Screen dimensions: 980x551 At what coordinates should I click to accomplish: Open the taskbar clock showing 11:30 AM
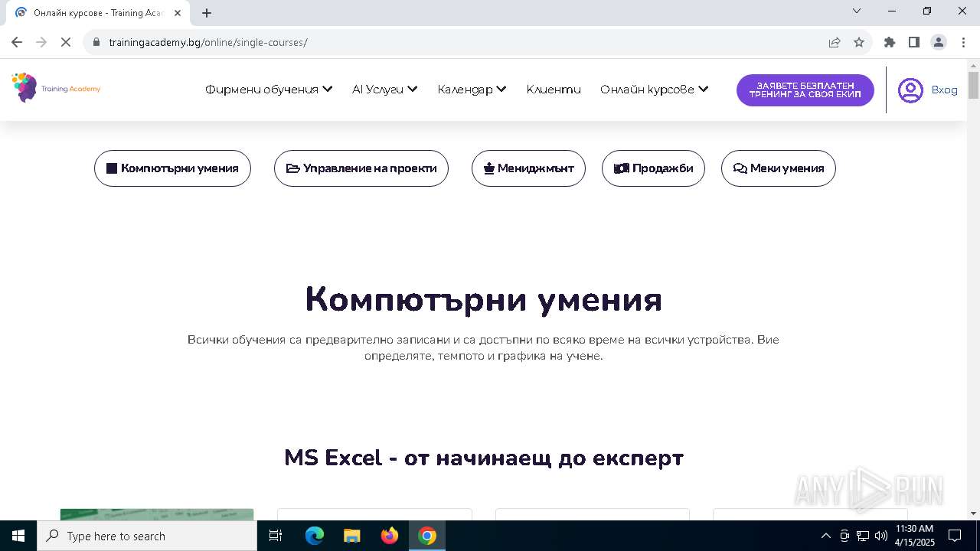click(x=914, y=536)
